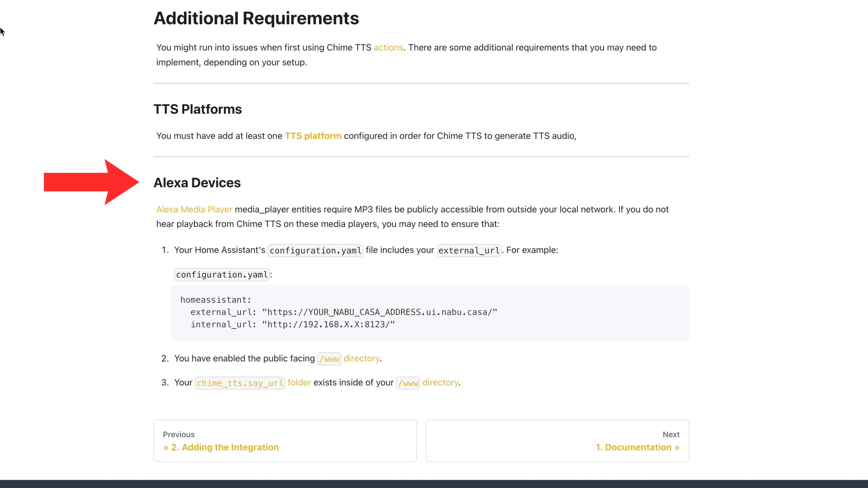The width and height of the screenshot is (868, 488).
Task: Click the 'Alexa Devices' section heading
Action: pos(197,183)
